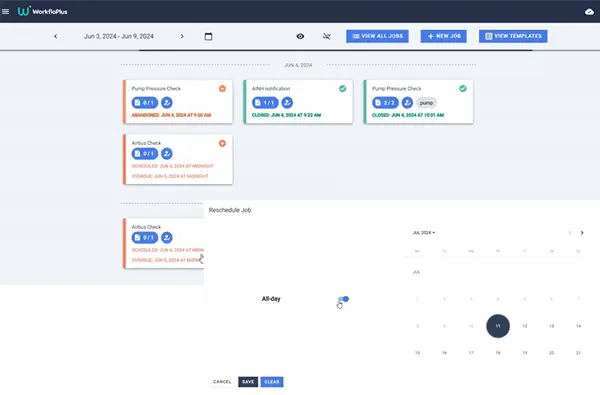Click the pump tag chip

426,103
